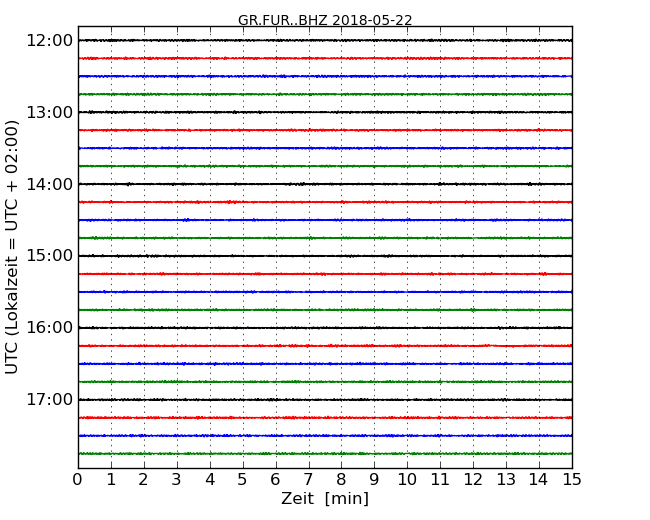This screenshot has height=520, width=650.
Task: Select the black seismogram trace at 14:00
Action: point(325,184)
